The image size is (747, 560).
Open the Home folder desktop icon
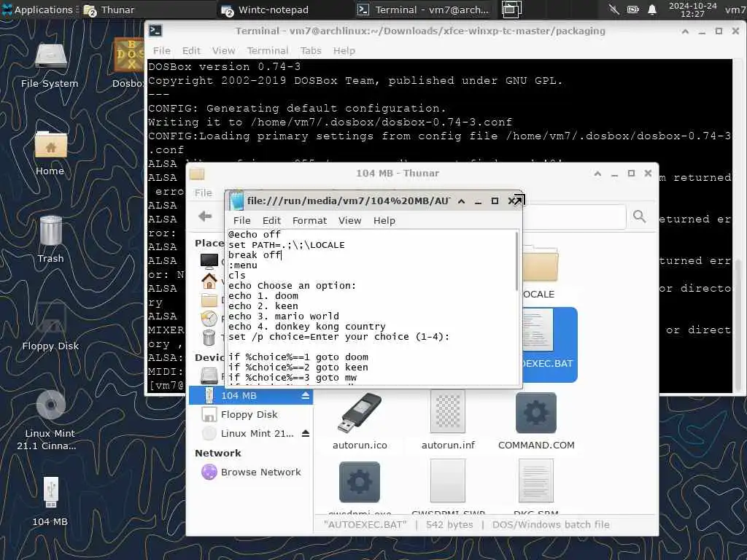coord(50,153)
